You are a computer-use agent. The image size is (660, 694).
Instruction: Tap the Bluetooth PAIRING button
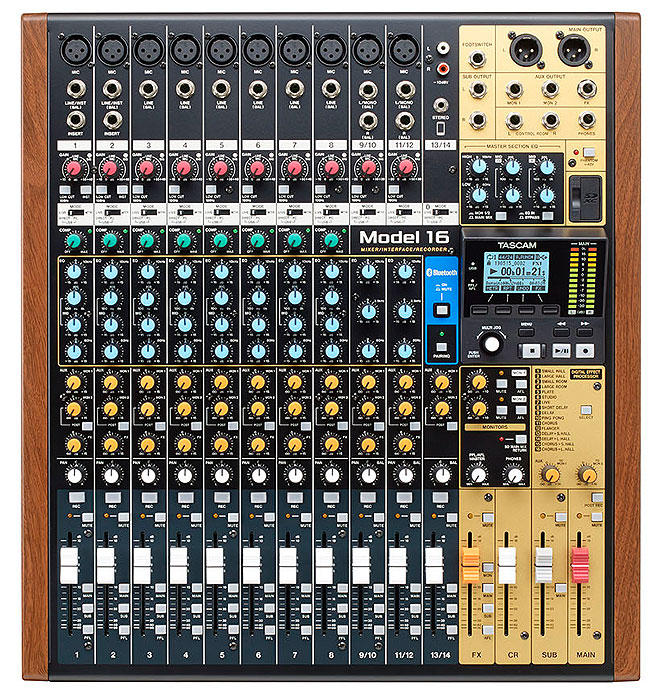(441, 347)
